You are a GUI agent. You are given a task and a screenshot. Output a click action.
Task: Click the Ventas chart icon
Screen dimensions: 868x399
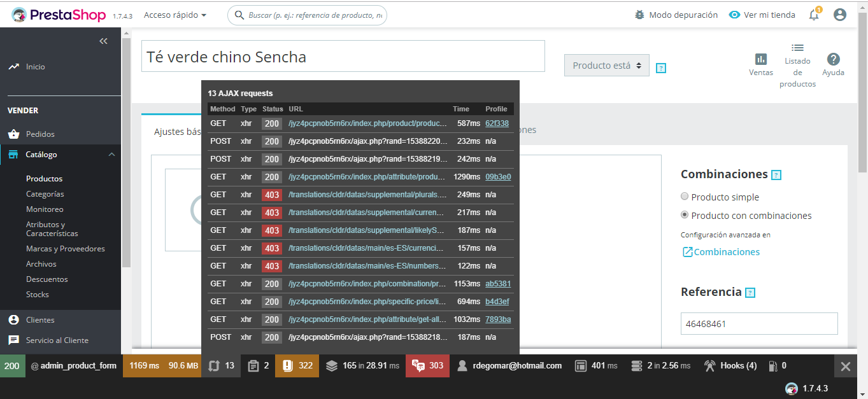coord(761,59)
